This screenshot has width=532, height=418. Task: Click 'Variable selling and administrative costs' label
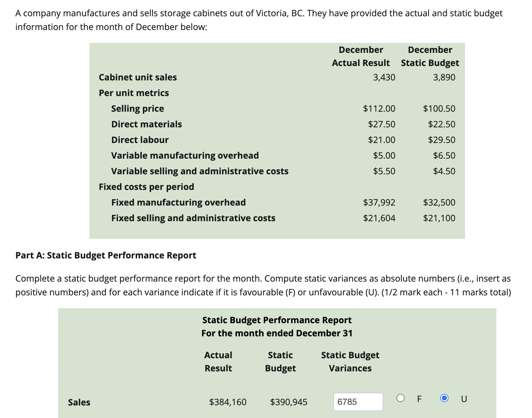[x=200, y=171]
